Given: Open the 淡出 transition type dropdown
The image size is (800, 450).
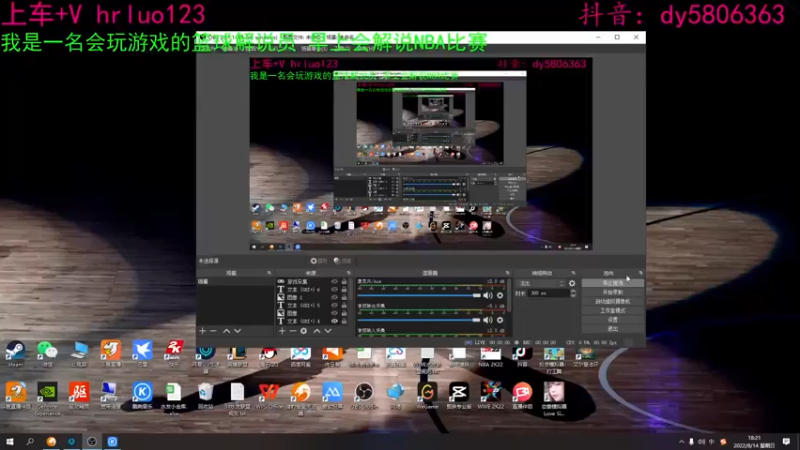Looking at the screenshot, I should (x=541, y=283).
